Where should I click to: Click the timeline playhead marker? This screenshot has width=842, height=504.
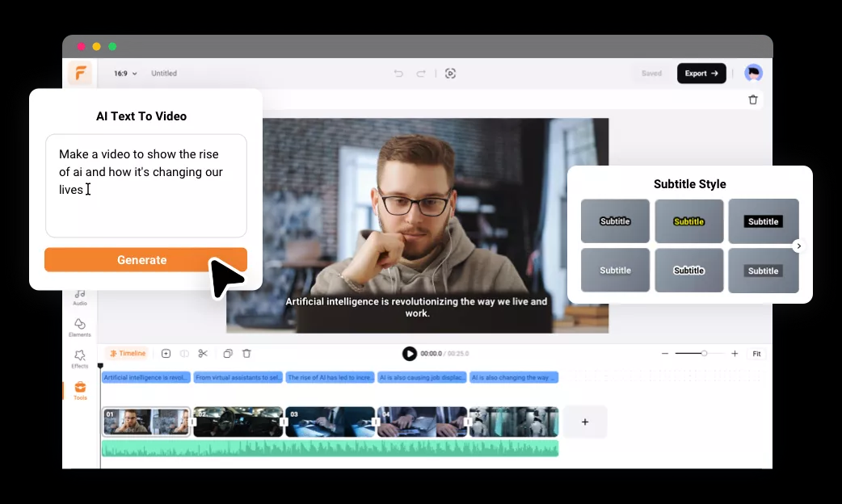(100, 366)
